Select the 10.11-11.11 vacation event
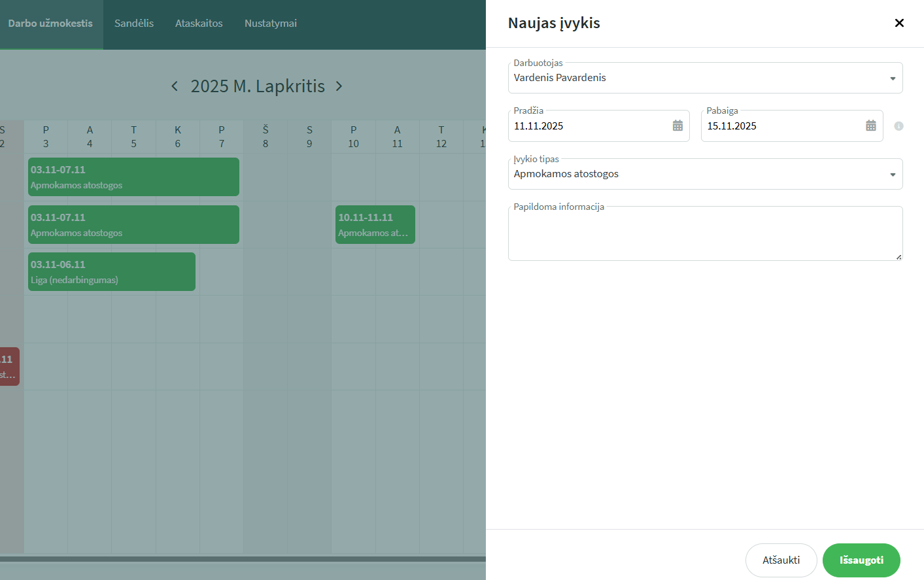The image size is (924, 580). click(x=375, y=225)
